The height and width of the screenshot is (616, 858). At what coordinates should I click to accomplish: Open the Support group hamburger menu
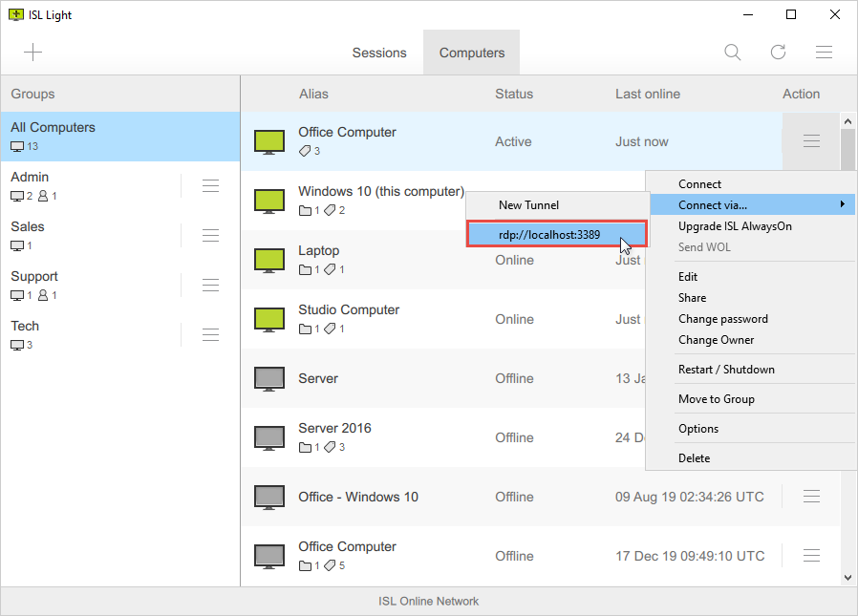tap(210, 285)
